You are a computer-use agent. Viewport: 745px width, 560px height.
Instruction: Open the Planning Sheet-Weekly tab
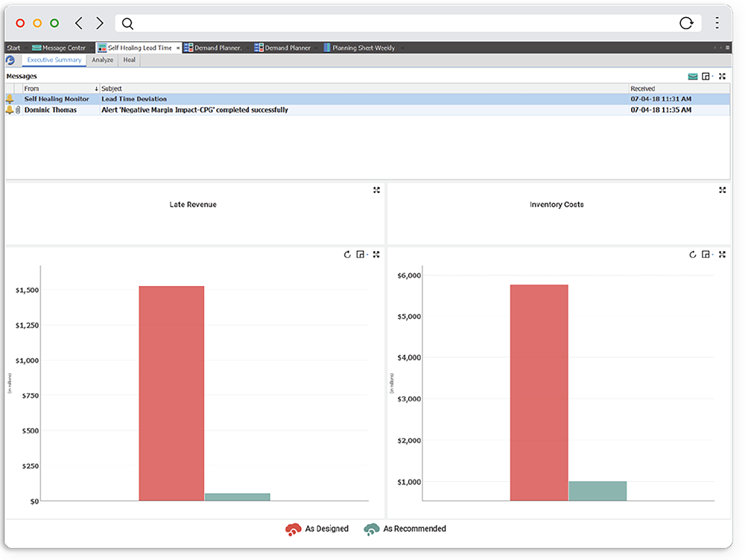[x=363, y=48]
